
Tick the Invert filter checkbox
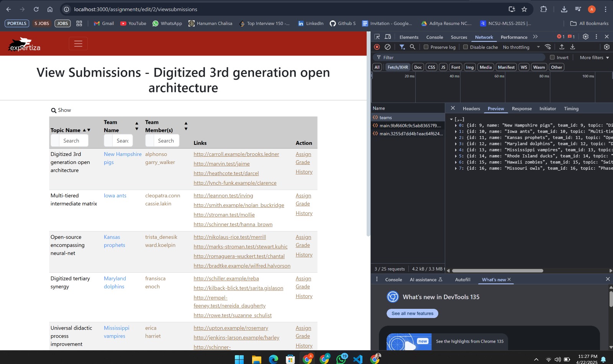point(552,57)
